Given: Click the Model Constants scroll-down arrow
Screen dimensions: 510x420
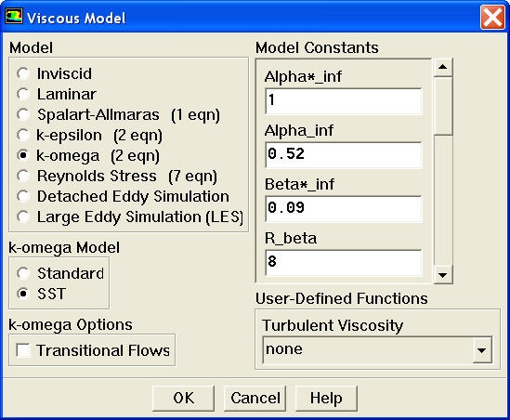Looking at the screenshot, I should tap(442, 275).
